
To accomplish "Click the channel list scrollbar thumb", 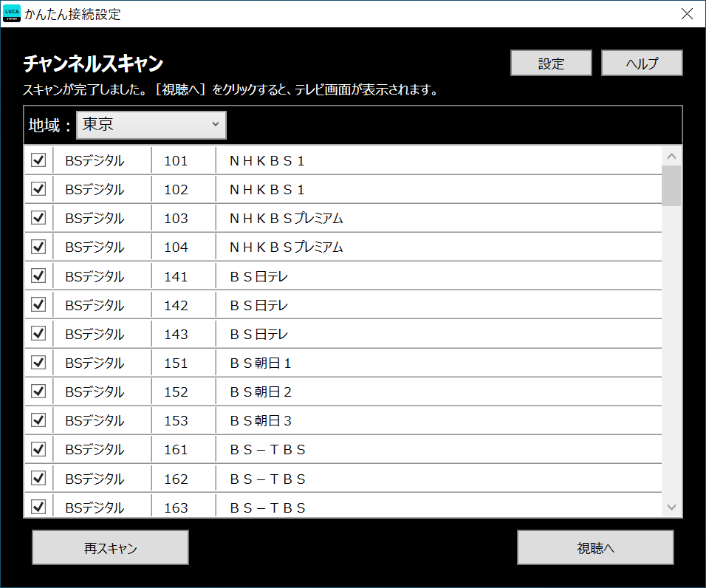I will [671, 185].
